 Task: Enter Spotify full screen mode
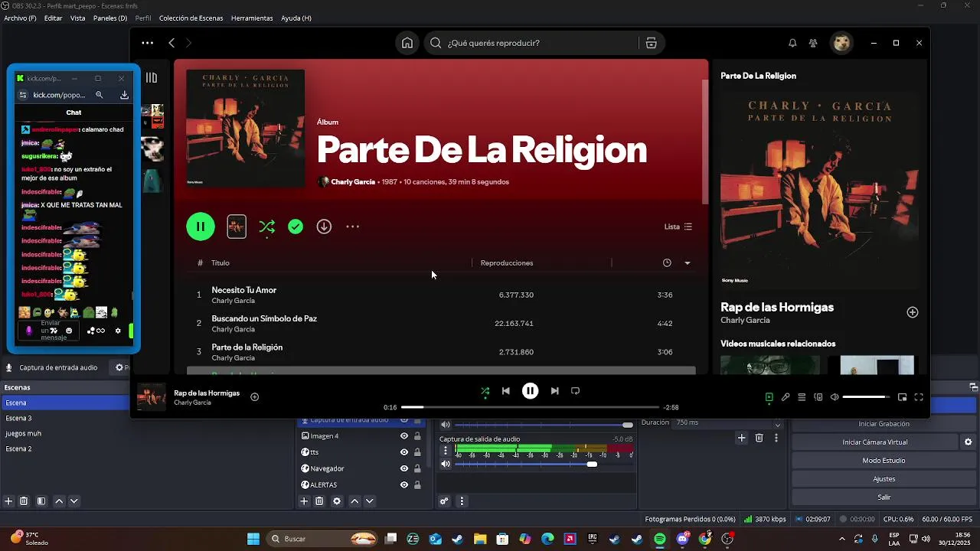click(x=919, y=397)
